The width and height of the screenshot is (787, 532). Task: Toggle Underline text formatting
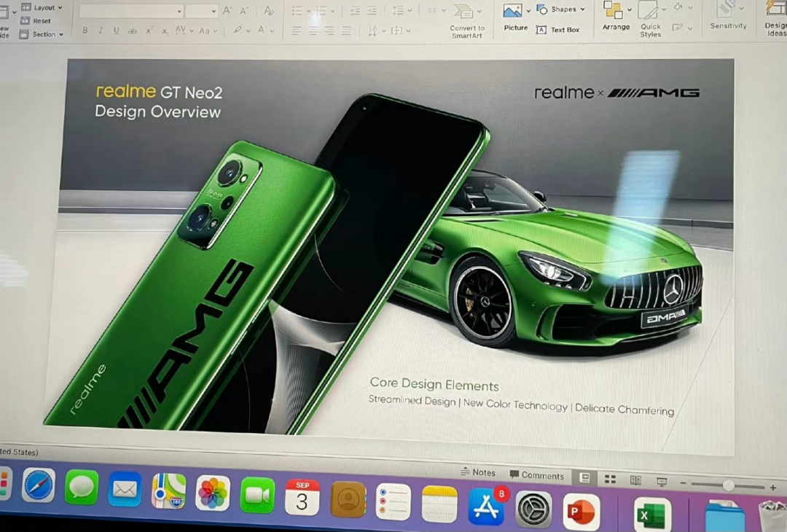116,31
